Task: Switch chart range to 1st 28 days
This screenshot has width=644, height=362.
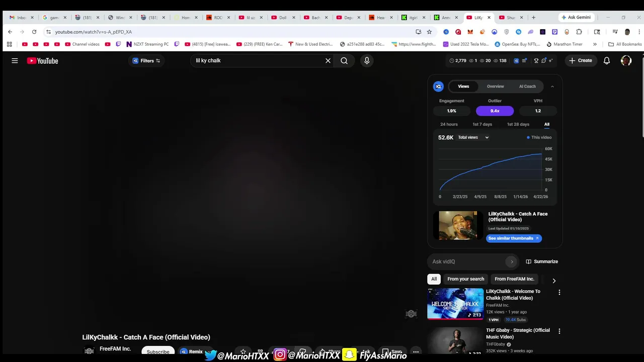Action: tap(518, 124)
